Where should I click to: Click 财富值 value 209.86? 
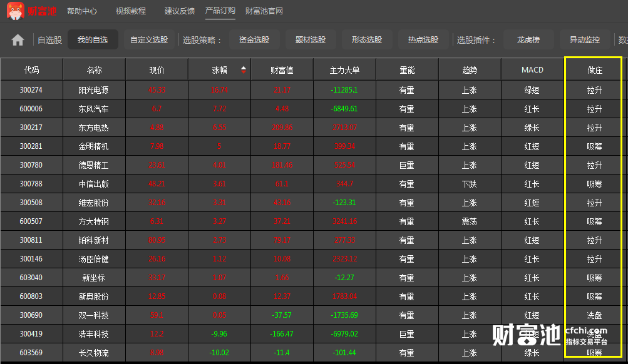click(x=282, y=128)
